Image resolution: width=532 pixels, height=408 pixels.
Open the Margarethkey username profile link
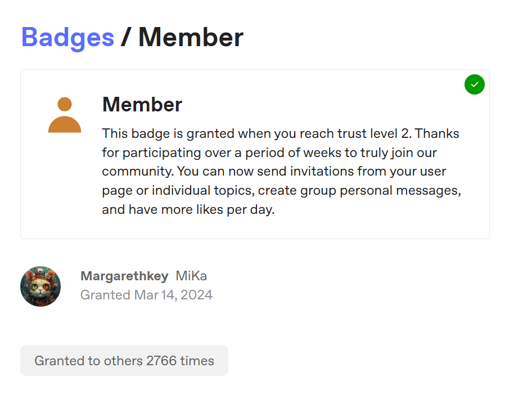point(124,276)
